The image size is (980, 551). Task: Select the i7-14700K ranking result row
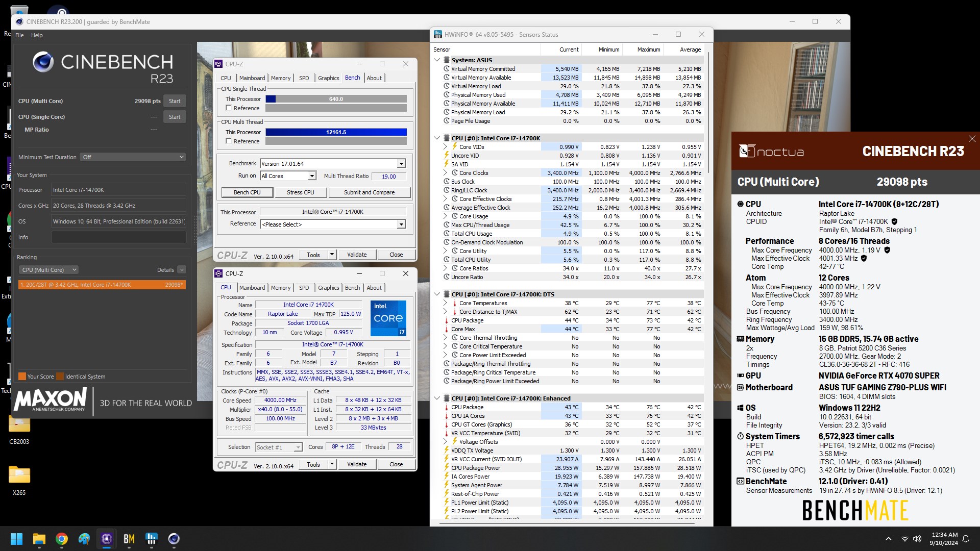pos(102,285)
